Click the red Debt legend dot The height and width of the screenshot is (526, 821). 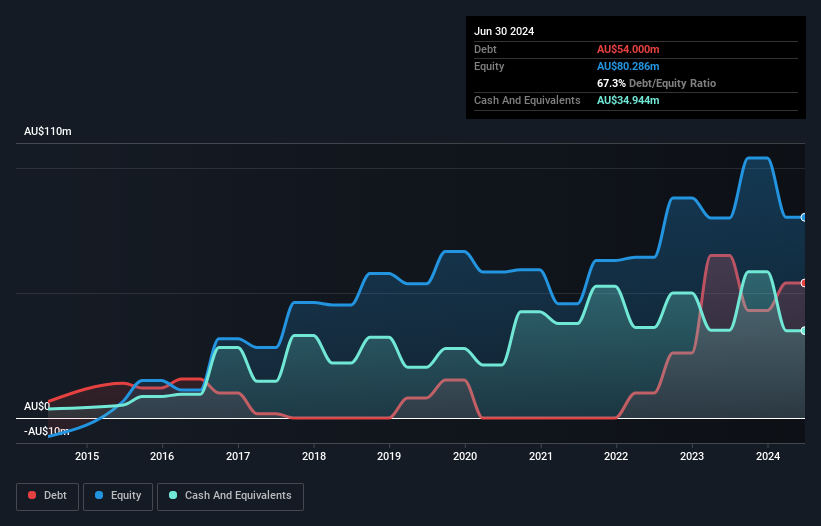(32, 495)
